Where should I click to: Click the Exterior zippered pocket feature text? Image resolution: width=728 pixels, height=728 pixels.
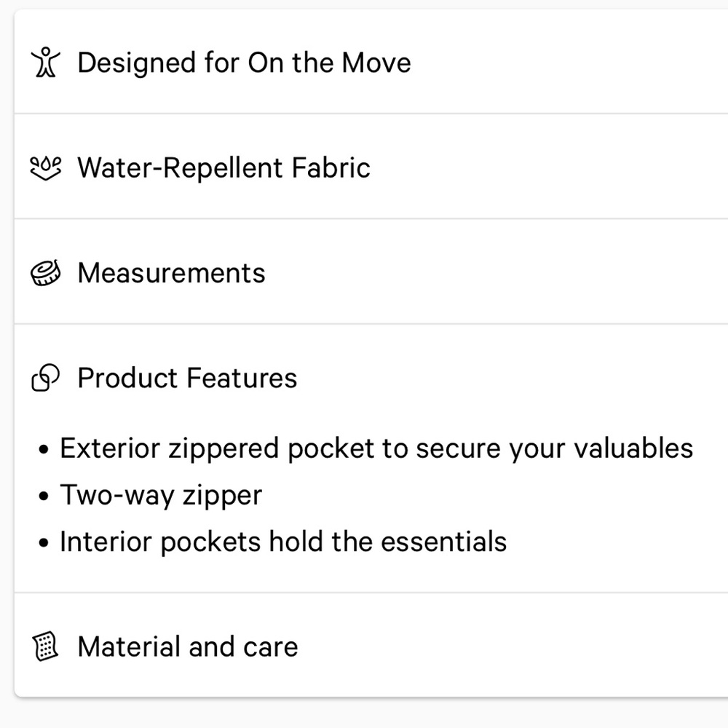[x=376, y=448]
